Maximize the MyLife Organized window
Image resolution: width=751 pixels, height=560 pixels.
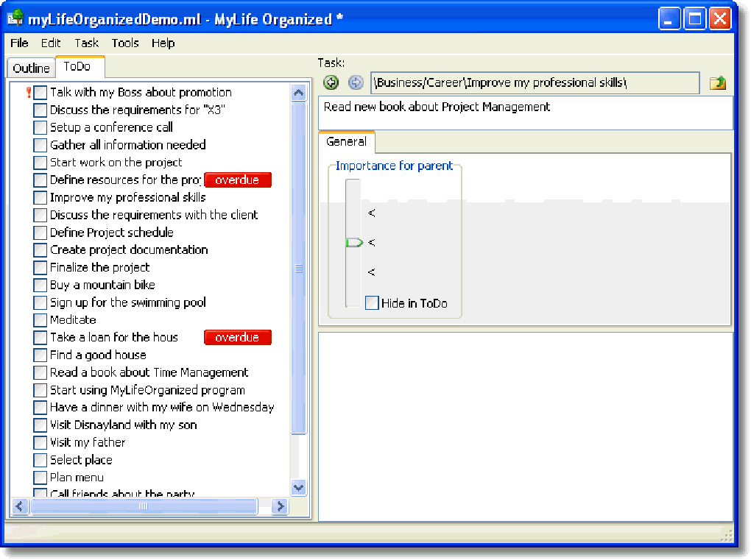[694, 18]
